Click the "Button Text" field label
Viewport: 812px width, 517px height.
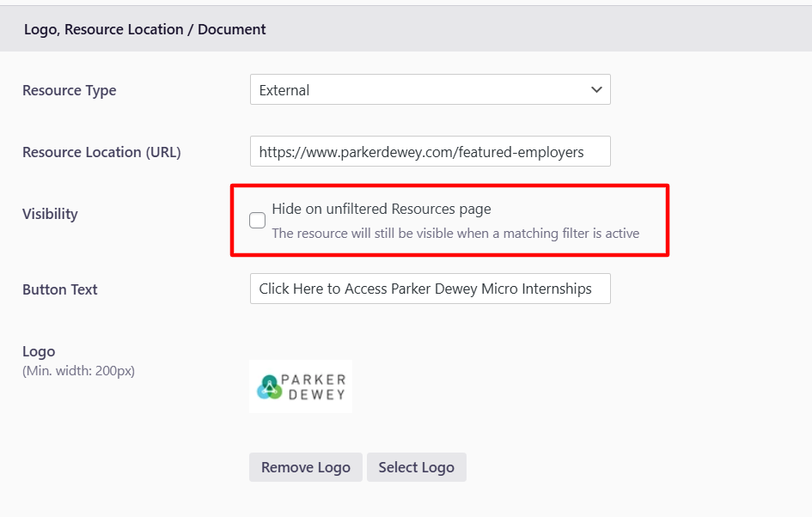tap(60, 289)
